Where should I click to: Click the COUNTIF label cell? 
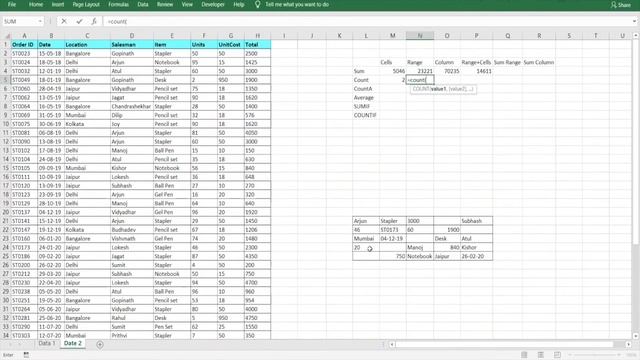click(366, 115)
